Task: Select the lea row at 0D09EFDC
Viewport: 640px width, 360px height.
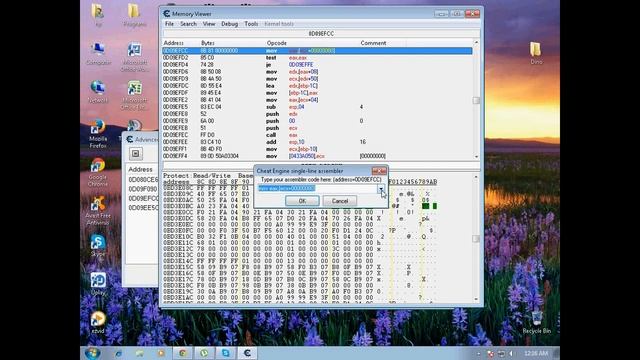Action: pos(317,86)
